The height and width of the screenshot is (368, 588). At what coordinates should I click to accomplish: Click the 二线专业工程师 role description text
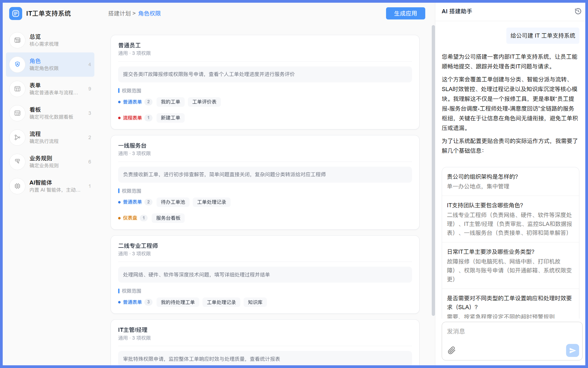click(x=196, y=275)
